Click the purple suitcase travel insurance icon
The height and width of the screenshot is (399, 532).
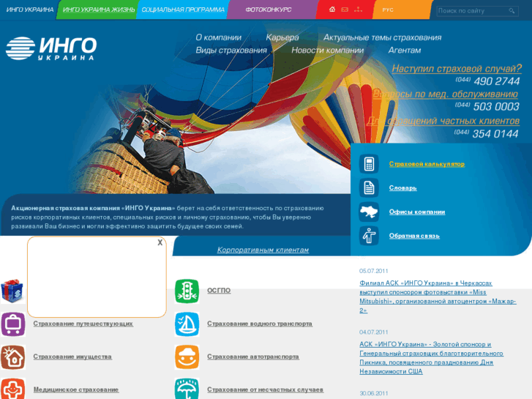point(13,324)
